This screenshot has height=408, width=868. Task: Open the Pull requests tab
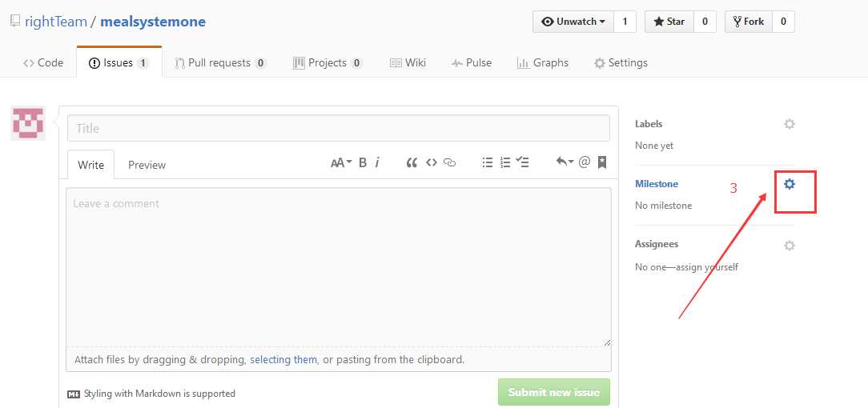[x=221, y=63]
